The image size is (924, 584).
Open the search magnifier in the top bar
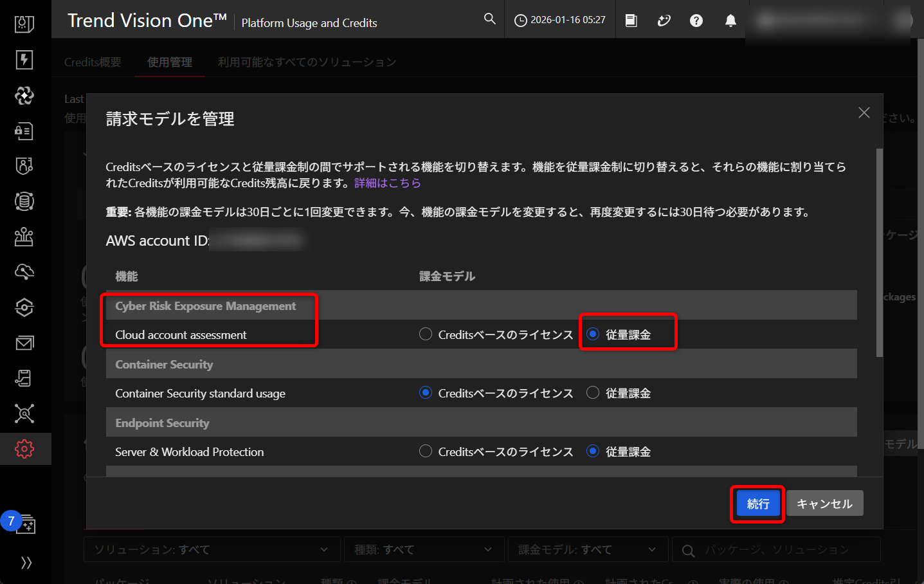[x=490, y=19]
